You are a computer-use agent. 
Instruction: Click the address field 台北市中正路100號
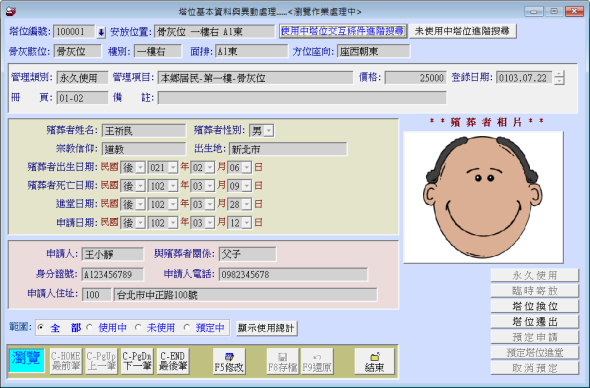pos(245,295)
